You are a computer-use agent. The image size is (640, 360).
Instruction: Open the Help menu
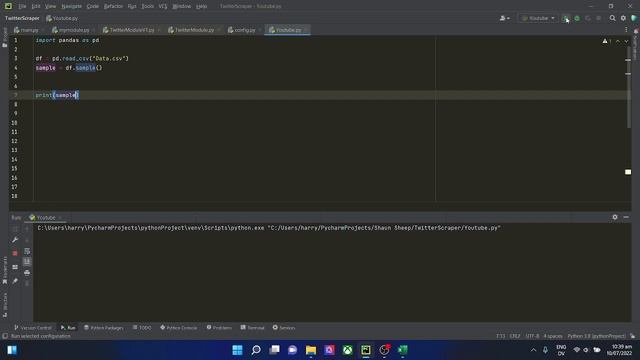point(201,6)
